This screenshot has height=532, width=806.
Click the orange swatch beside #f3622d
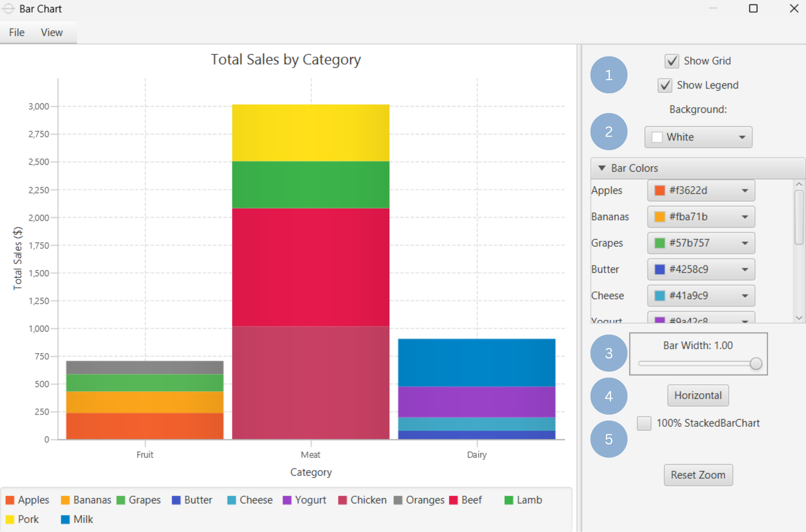pyautogui.click(x=660, y=190)
